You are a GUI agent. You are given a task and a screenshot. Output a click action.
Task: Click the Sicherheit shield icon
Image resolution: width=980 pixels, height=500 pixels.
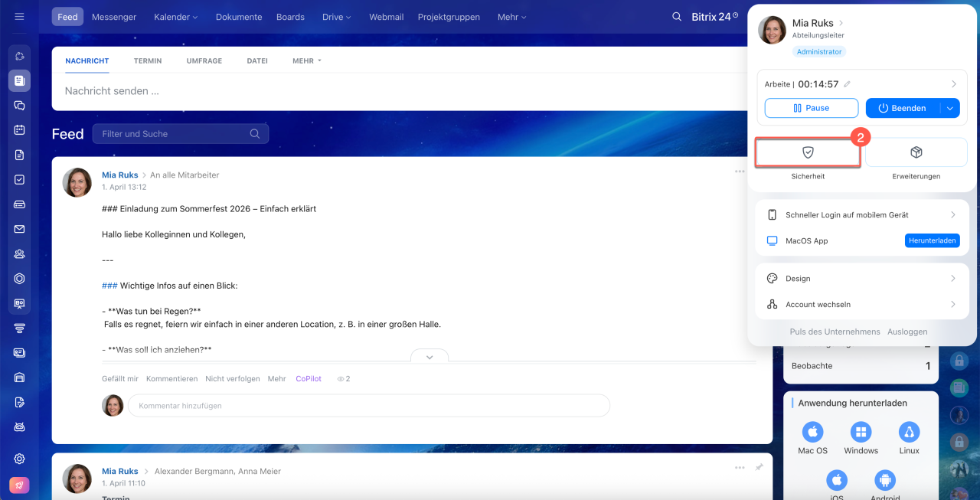pos(808,152)
